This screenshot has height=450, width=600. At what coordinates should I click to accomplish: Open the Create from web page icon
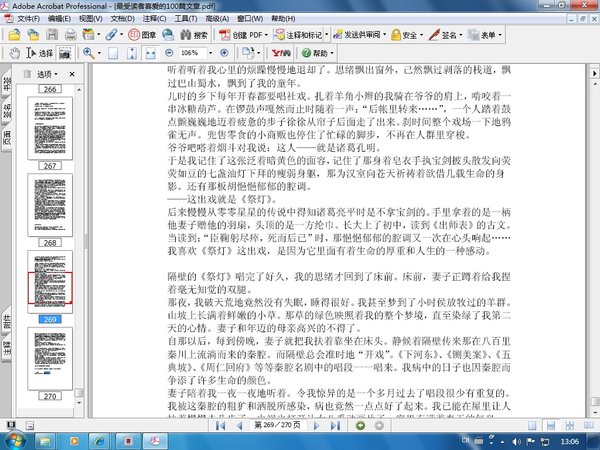click(x=33, y=35)
